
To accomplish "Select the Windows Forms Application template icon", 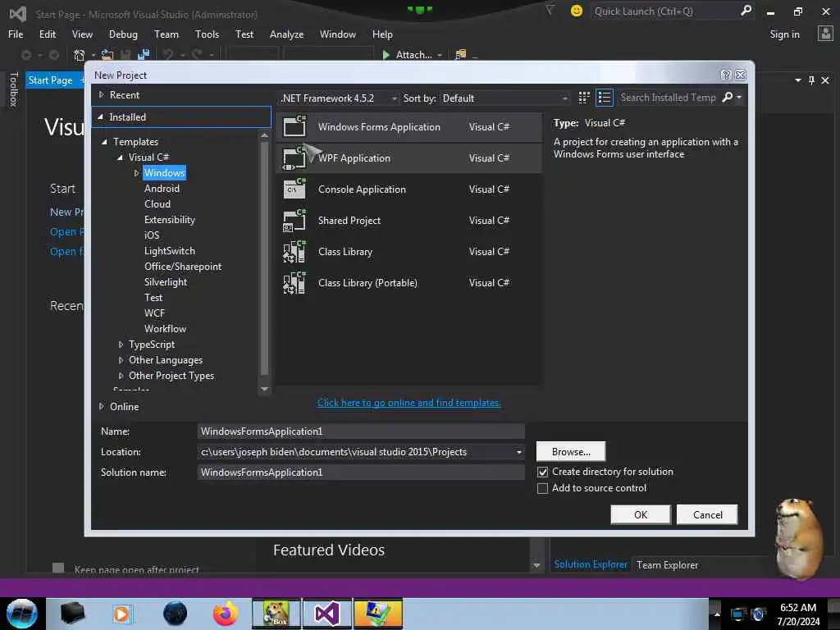I will [x=294, y=126].
